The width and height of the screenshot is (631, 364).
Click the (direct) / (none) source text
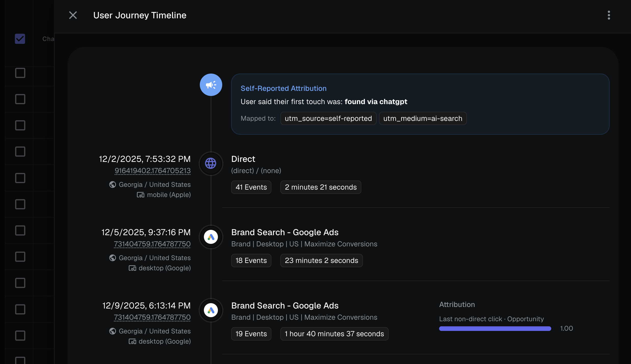click(256, 171)
